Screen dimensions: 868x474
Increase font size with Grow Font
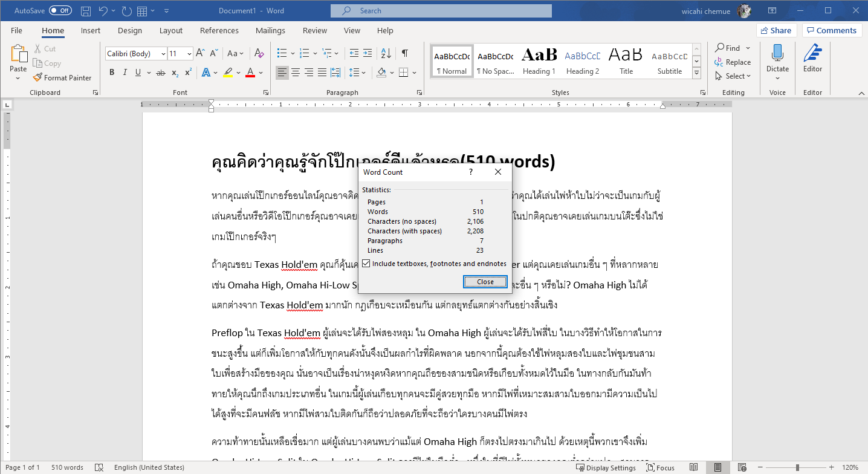point(201,54)
